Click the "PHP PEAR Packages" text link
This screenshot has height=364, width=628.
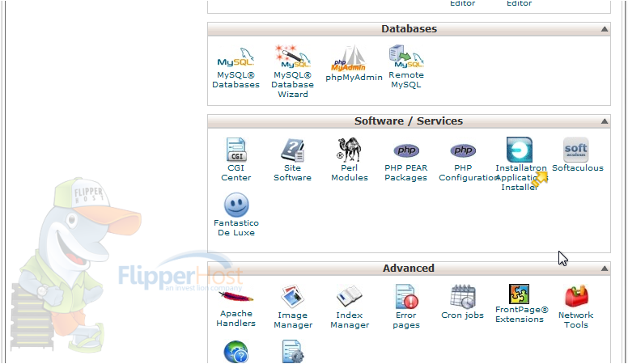[x=406, y=172]
